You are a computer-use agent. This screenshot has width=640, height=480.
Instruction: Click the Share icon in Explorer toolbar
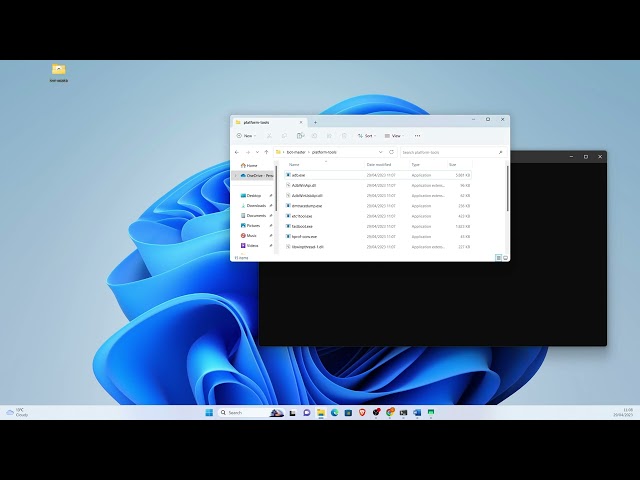point(329,136)
